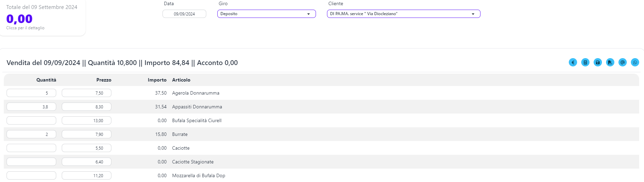Click the Quantità column header
The height and width of the screenshot is (182, 644).
point(46,80)
